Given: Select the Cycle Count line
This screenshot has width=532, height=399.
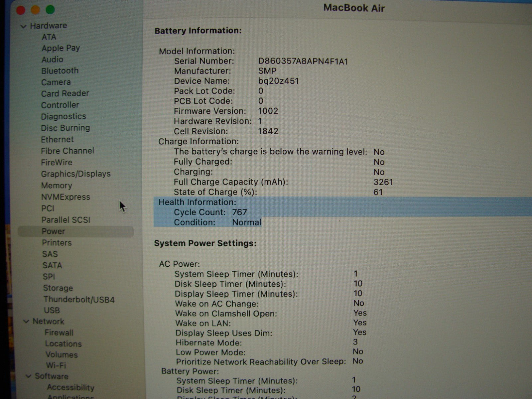Looking at the screenshot, I should coord(210,212).
